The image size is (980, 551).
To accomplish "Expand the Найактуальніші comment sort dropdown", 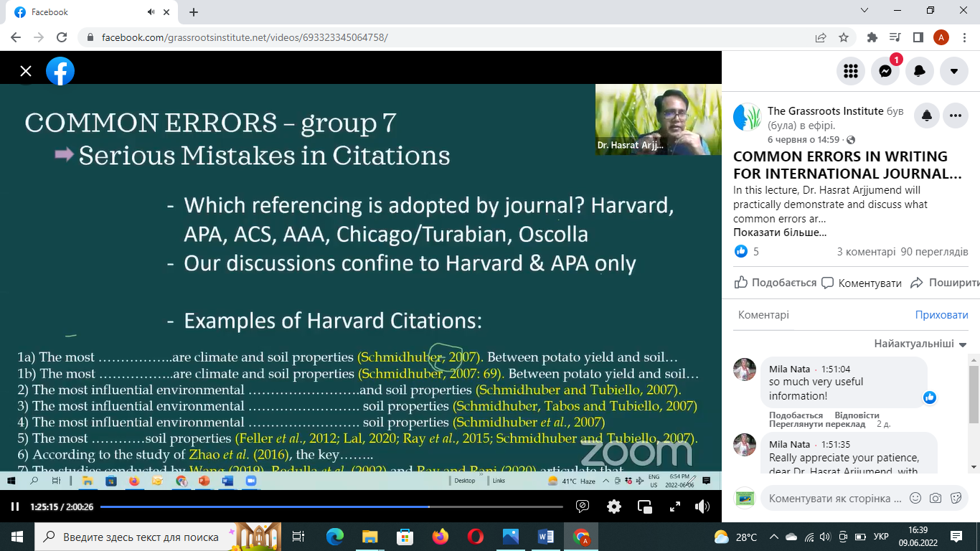I will point(920,344).
